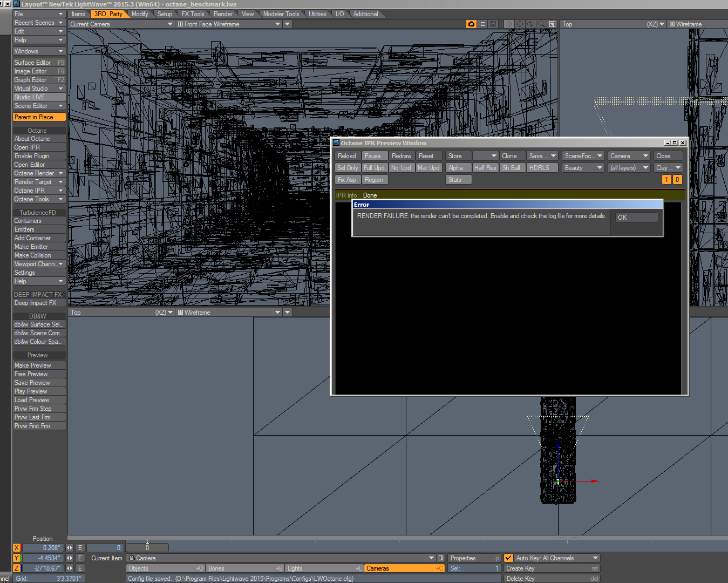The image size is (728, 583).
Task: Open the Current Camera view dropdown
Action: point(121,24)
